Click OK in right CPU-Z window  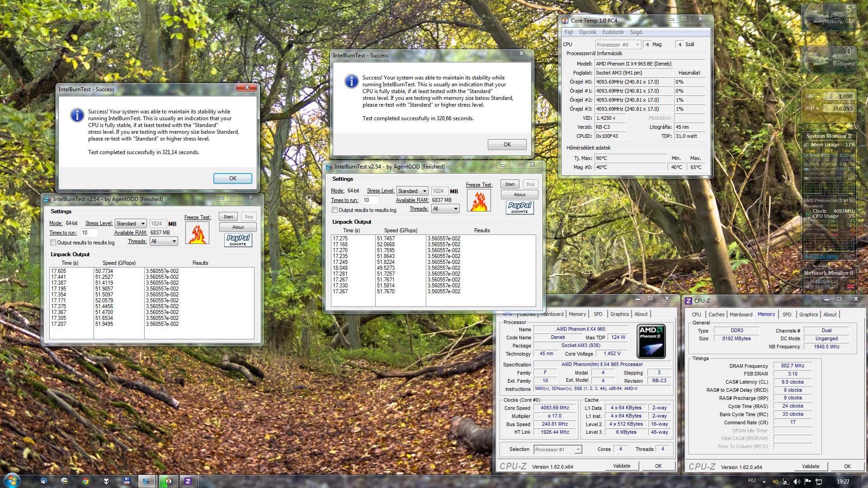tap(847, 466)
